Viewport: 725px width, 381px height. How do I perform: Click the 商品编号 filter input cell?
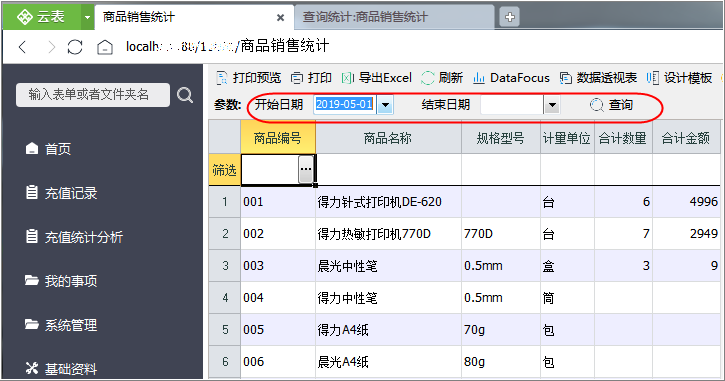[x=270, y=170]
